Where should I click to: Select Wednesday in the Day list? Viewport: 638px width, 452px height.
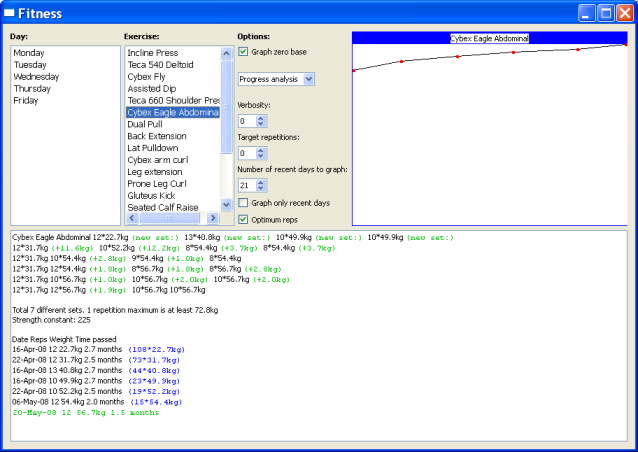(36, 77)
